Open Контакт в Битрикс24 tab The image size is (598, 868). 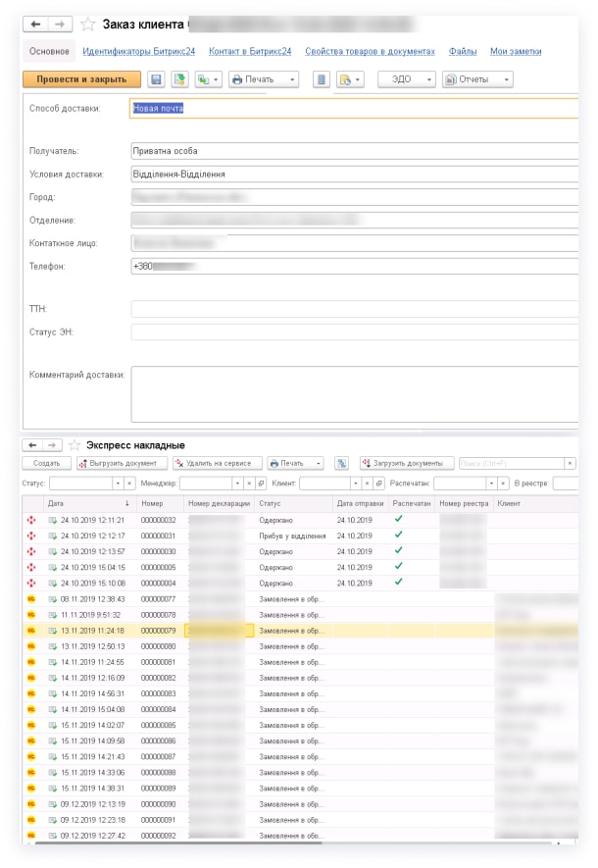[x=250, y=51]
